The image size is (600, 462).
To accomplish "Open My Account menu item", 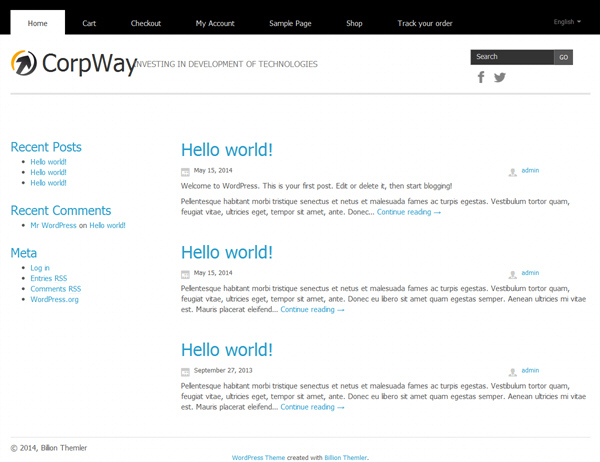I will (x=215, y=23).
